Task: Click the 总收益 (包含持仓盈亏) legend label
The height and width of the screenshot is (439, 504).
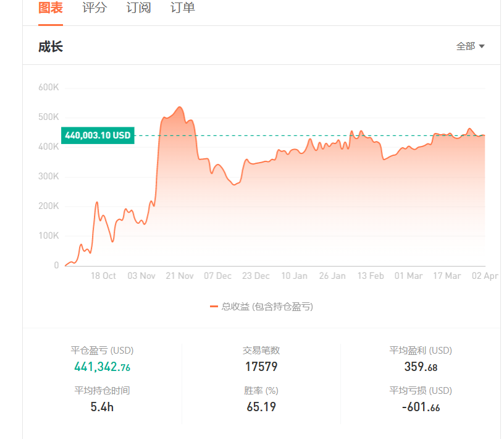Action: click(x=267, y=307)
